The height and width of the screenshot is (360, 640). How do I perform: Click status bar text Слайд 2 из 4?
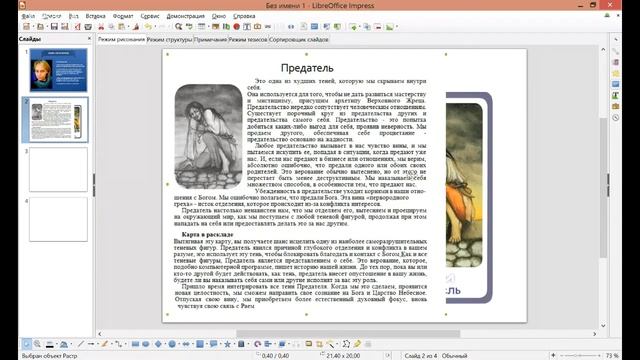pos(421,356)
